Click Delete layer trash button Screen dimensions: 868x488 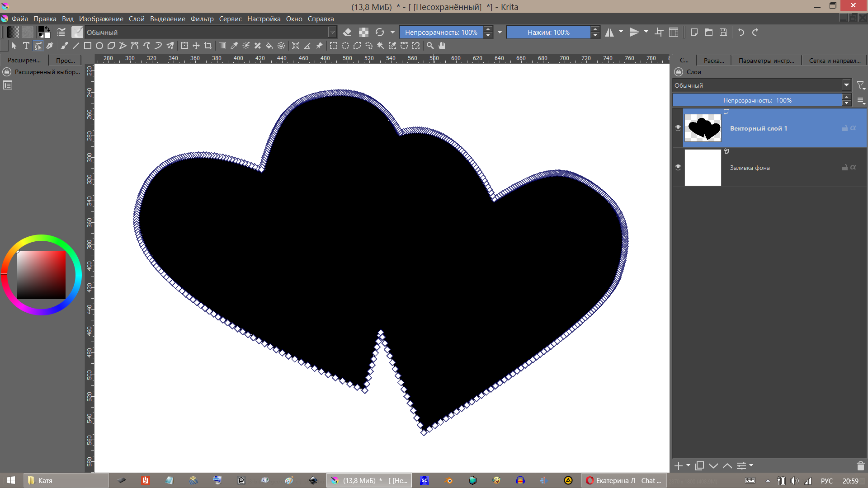click(x=860, y=466)
